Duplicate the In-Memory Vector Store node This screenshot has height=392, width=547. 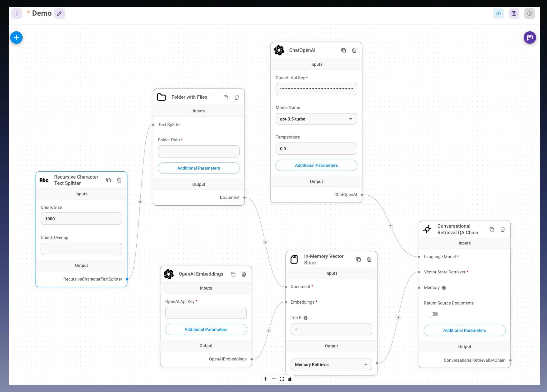[x=358, y=259]
